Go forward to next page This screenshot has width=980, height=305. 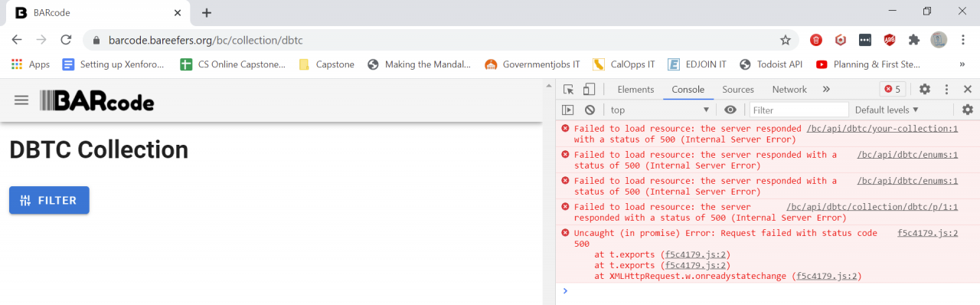(x=41, y=40)
